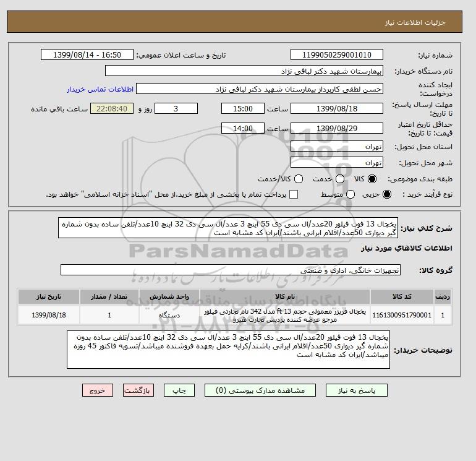This screenshot has height=461, width=476.
Task: Click the remaining days field showing 3
Action: 176,108
